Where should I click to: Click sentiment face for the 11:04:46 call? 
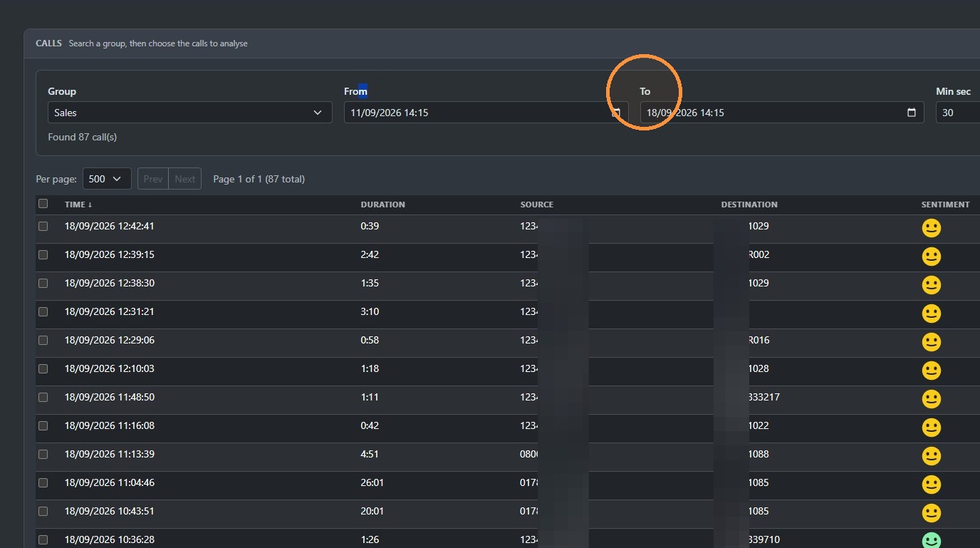pyautogui.click(x=931, y=485)
